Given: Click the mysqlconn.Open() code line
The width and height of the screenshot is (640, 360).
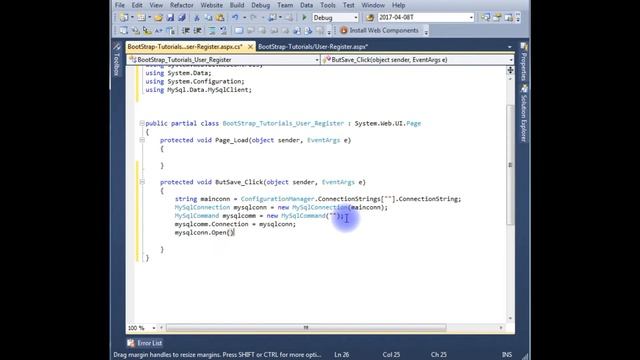Looking at the screenshot, I should click(204, 233).
